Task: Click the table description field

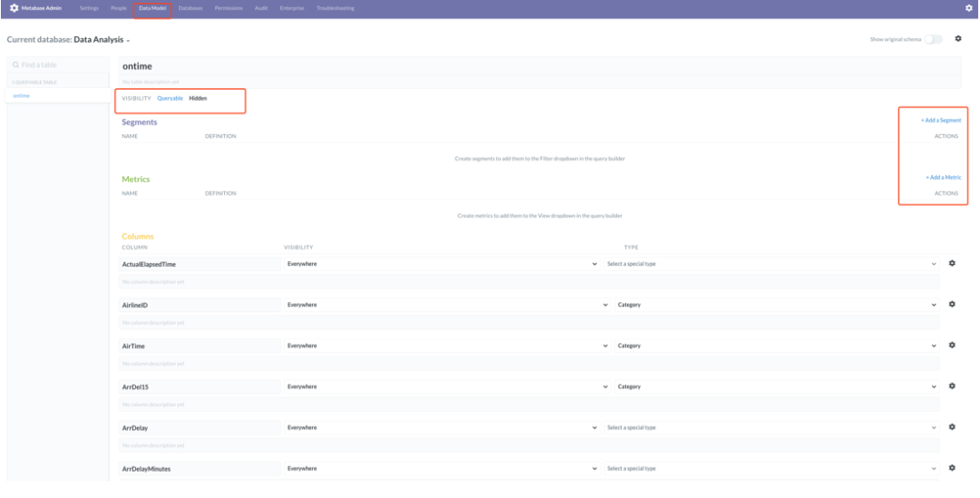Action: [540, 82]
